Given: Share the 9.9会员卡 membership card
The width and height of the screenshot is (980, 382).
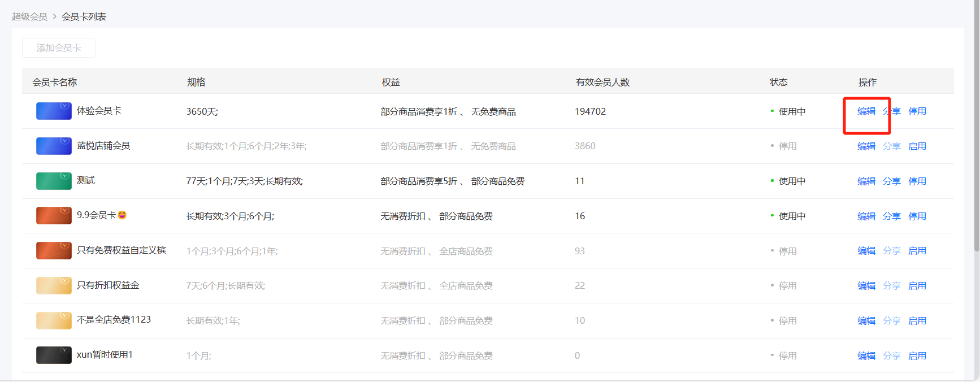Looking at the screenshot, I should click(x=892, y=216).
